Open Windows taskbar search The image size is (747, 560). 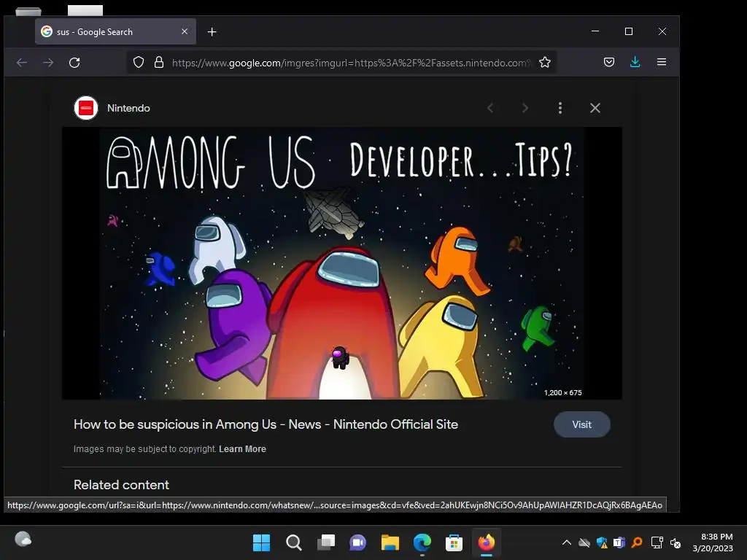pyautogui.click(x=293, y=542)
